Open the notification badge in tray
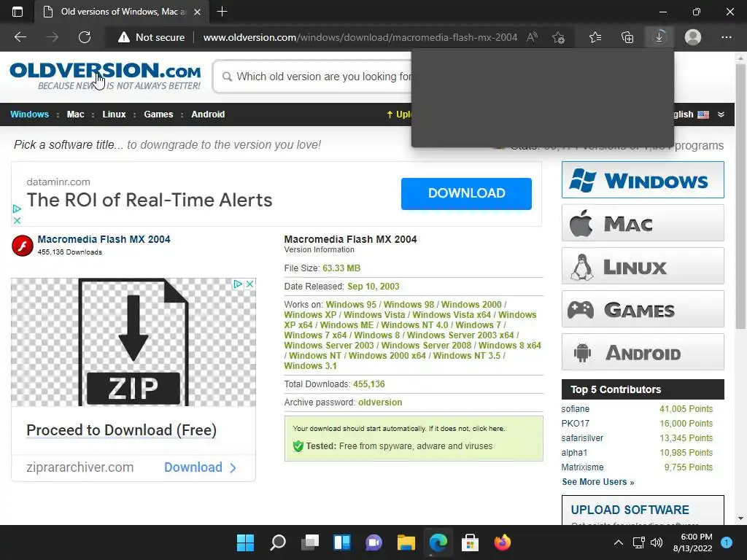The image size is (747, 560). 727,542
